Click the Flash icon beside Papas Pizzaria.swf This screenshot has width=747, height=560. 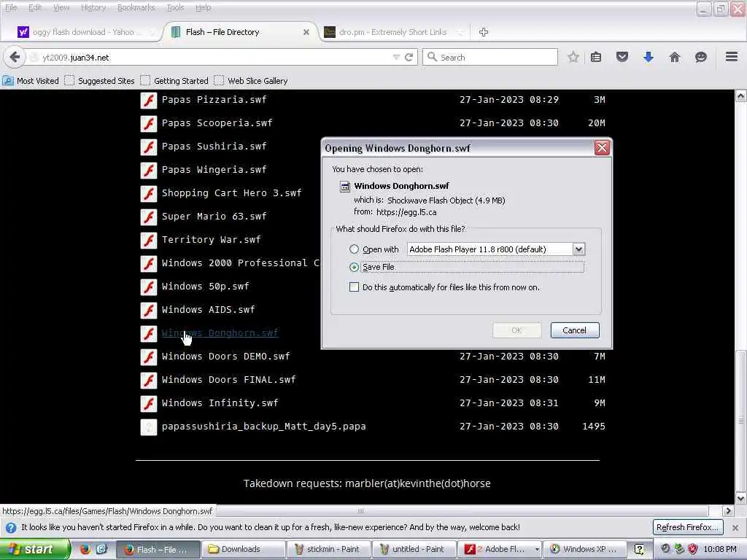coord(149,100)
